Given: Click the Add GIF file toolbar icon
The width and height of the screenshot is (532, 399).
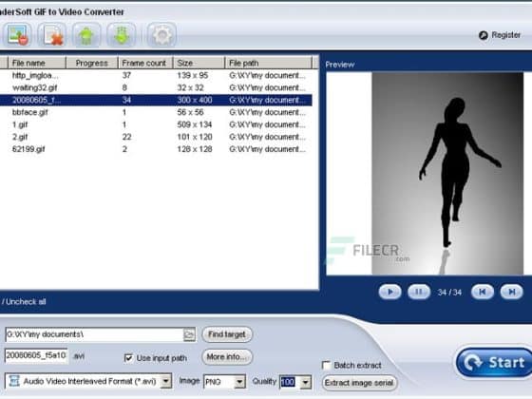Looking at the screenshot, I should [x=18, y=35].
